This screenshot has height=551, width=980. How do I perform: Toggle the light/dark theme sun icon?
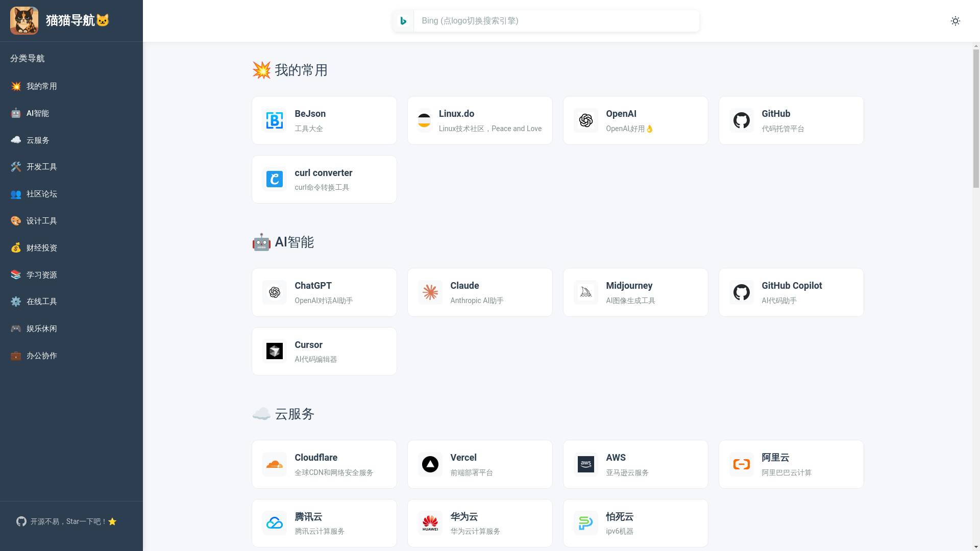tap(955, 21)
